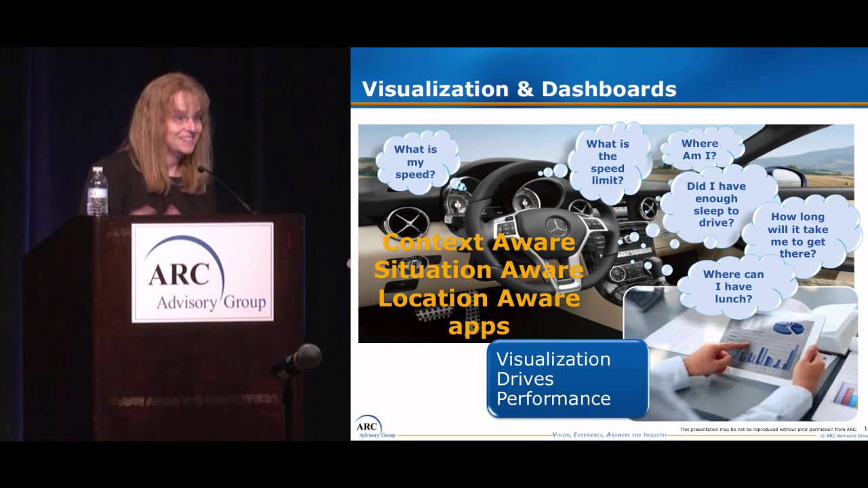This screenshot has width=868, height=488.
Task: Click 'Vision, Experience, Answers for Industry' footer tagline
Action: point(610,434)
